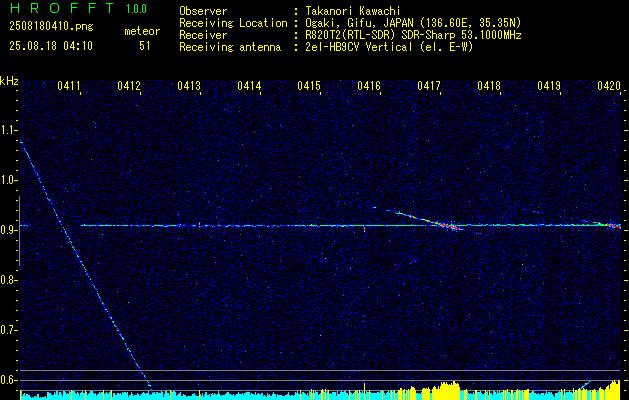Click the time axis label 0412
Screen dimensions: 629x400
click(x=129, y=85)
